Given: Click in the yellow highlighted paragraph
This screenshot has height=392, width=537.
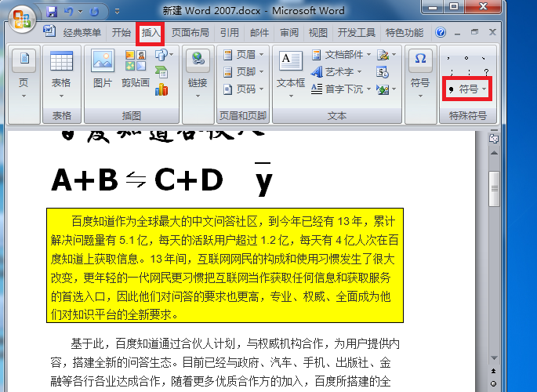Looking at the screenshot, I should pyautogui.click(x=225, y=265).
